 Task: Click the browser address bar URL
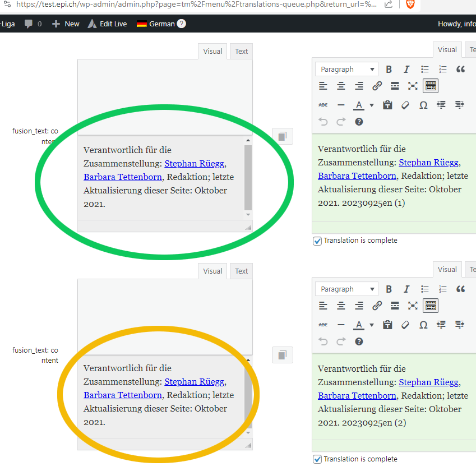(196, 4)
